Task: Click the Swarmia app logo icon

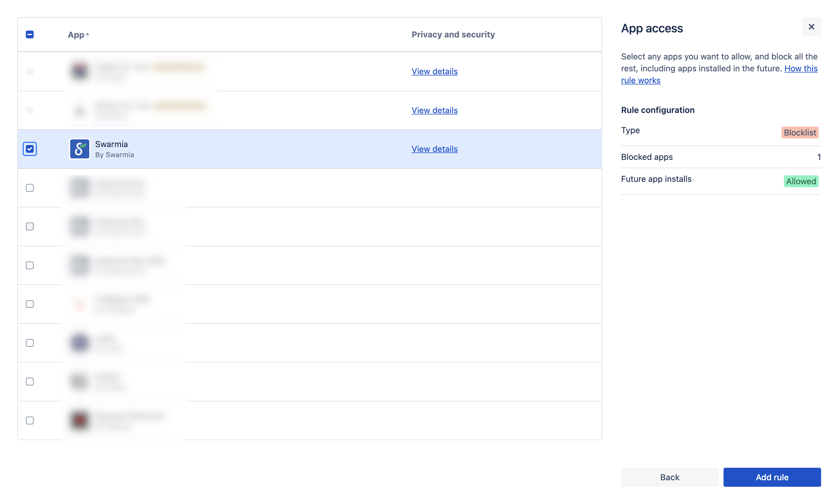Action: tap(79, 149)
